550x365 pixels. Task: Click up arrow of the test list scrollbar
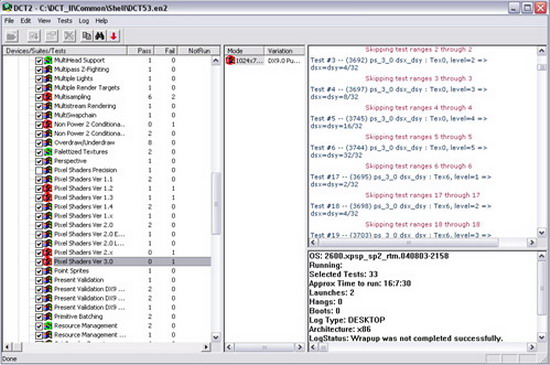pos(216,60)
